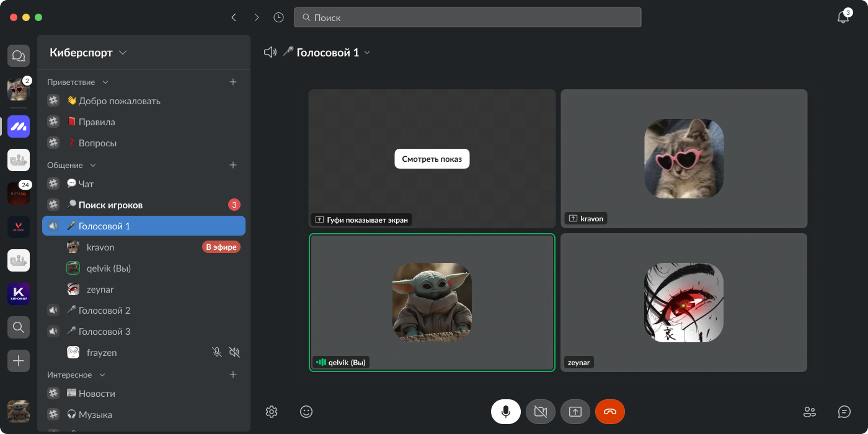
Task: Select the Правила channel
Action: (x=97, y=122)
